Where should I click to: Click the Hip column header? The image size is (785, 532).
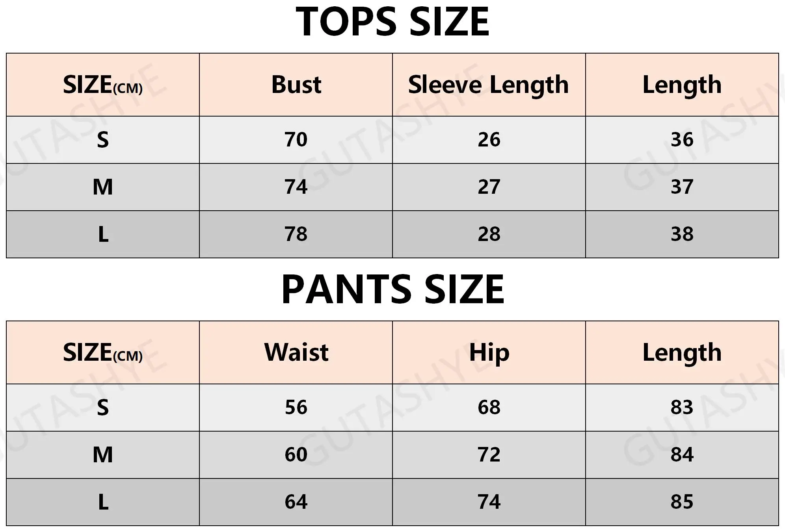(x=489, y=352)
